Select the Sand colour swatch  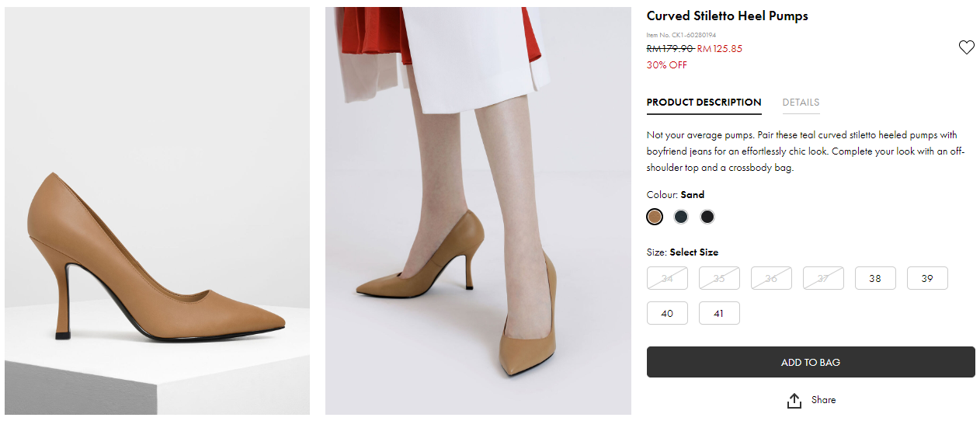[x=655, y=217]
